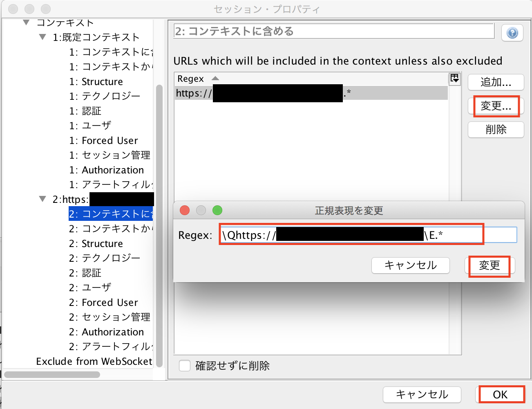The image size is (532, 409).
Task: Collapse the 1:既定コンテキスト node
Action: pyautogui.click(x=42, y=37)
